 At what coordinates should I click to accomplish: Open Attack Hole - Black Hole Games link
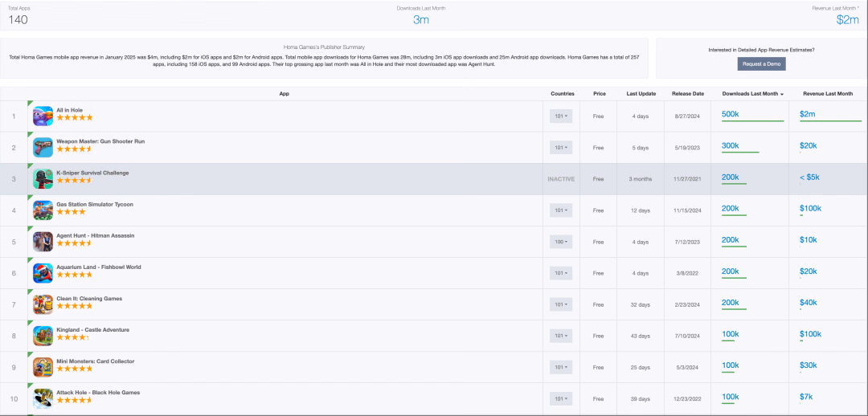[98, 393]
